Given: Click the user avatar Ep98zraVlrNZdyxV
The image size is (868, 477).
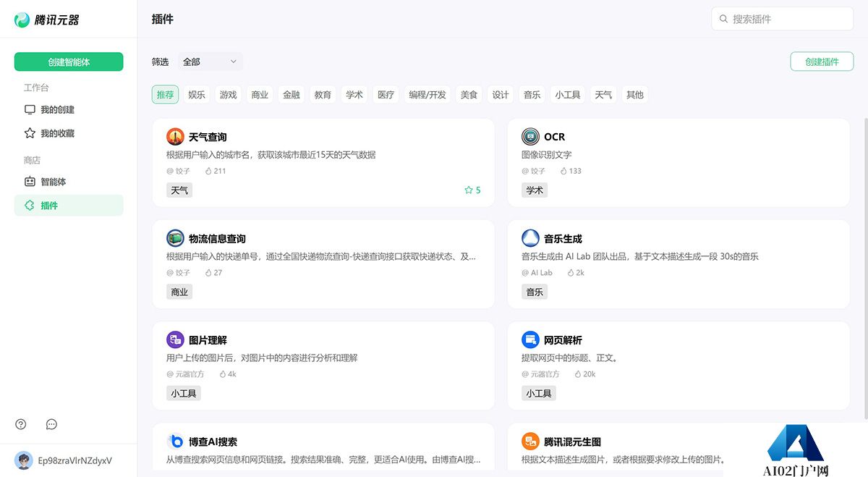Looking at the screenshot, I should pyautogui.click(x=24, y=460).
